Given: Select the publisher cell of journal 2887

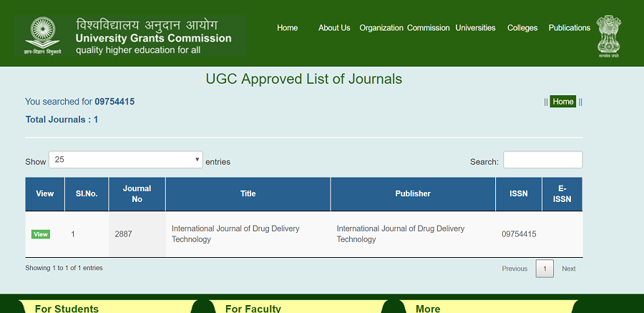Looking at the screenshot, I should tap(413, 234).
